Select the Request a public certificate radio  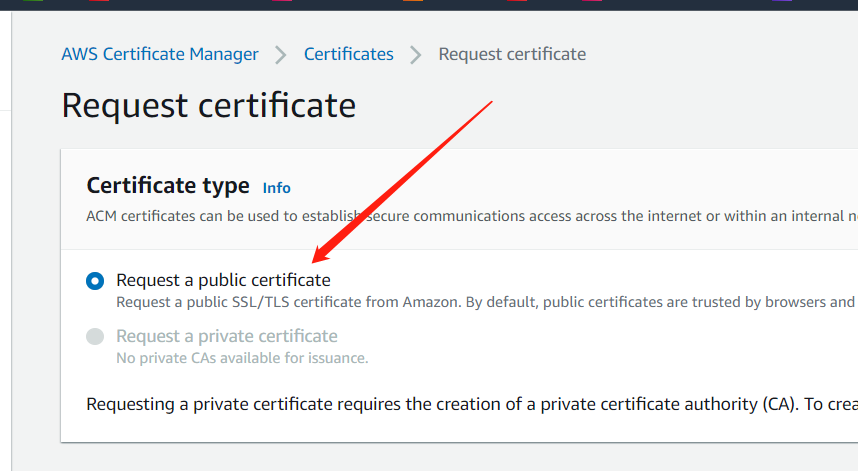click(95, 281)
